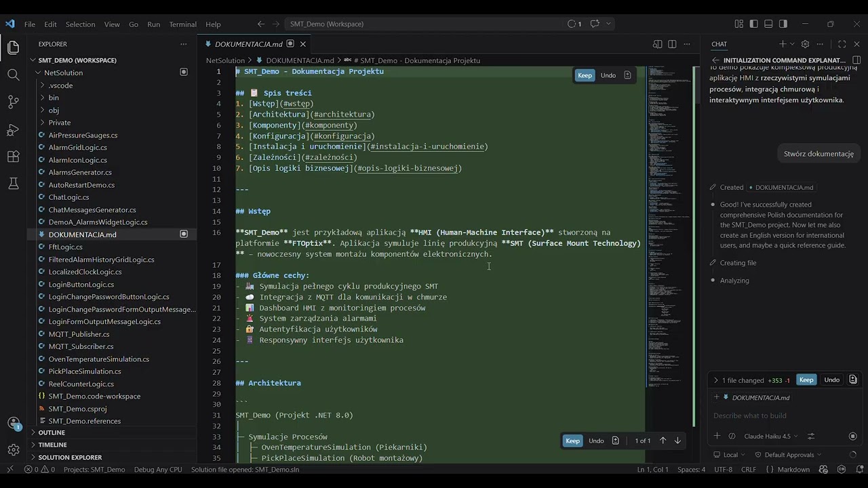Open the Accounts icon in activity bar
Image resolution: width=868 pixels, height=488 pixels.
pyautogui.click(x=13, y=424)
